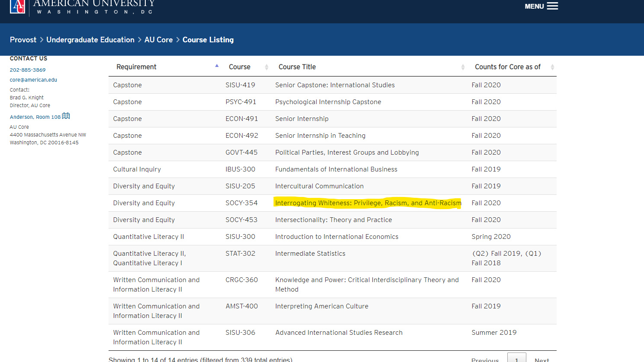Screen dimensions: 644x362
Task: Click MENU text label
Action: [x=534, y=6]
